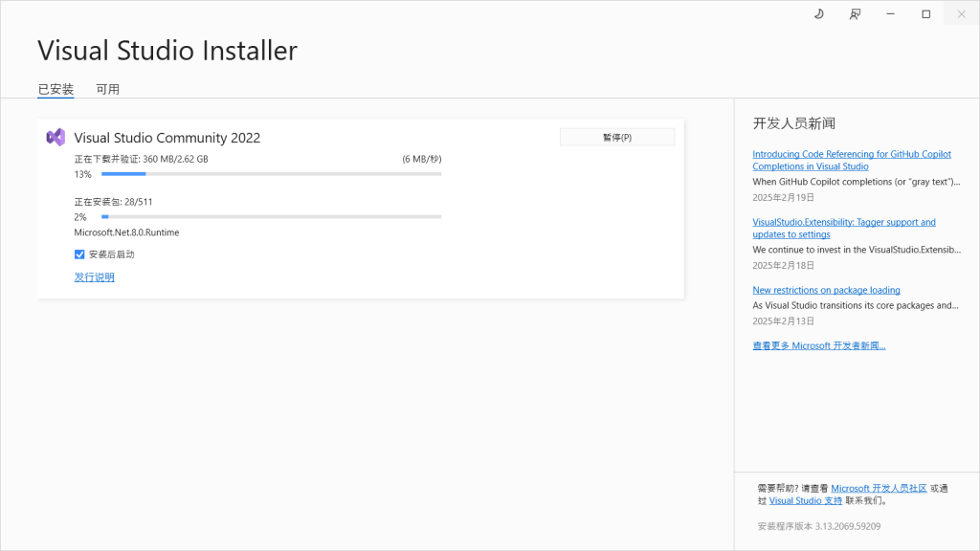This screenshot has width=980, height=551.
Task: Pause installation with 暂停(P) button
Action: 617,137
